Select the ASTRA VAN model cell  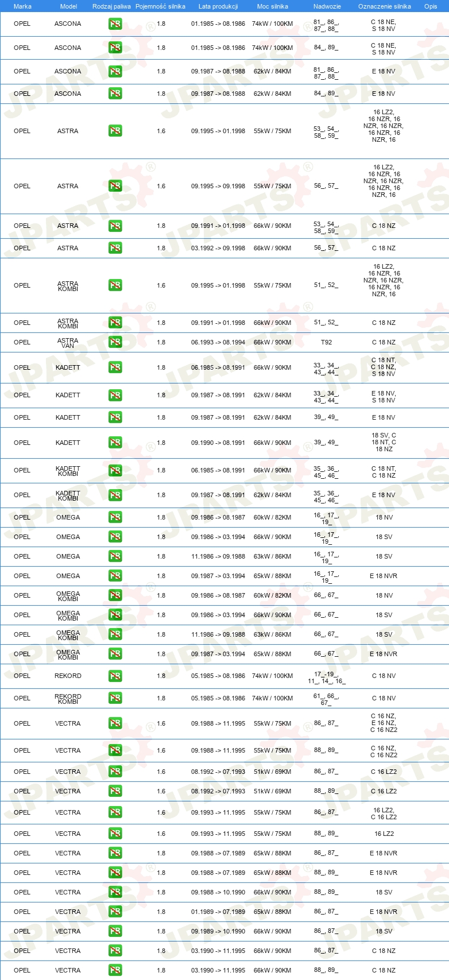68,343
